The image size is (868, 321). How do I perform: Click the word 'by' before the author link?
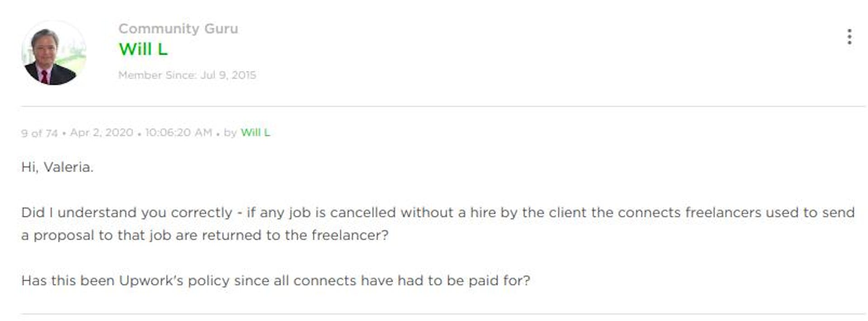click(230, 133)
